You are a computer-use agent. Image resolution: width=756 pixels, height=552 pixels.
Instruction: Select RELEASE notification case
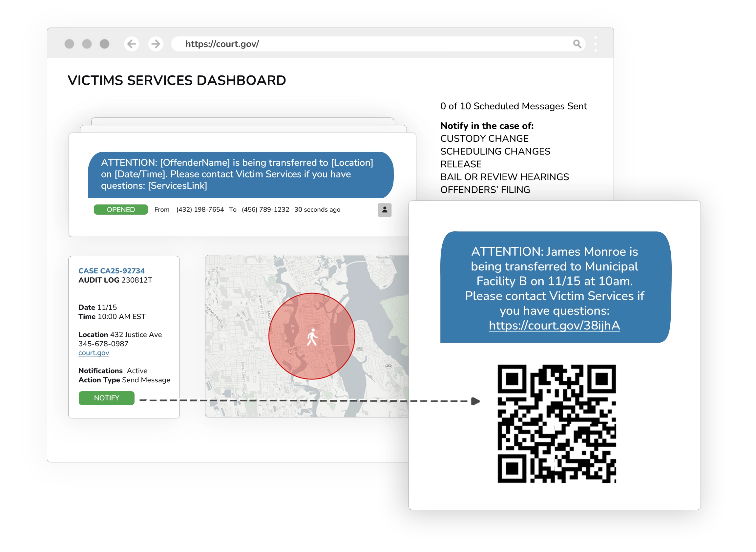[461, 164]
